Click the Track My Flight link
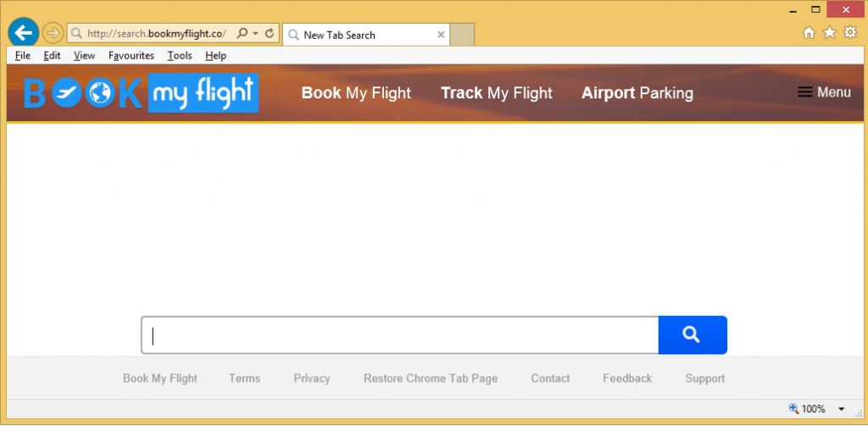Viewport: 868px width, 426px height. point(496,93)
